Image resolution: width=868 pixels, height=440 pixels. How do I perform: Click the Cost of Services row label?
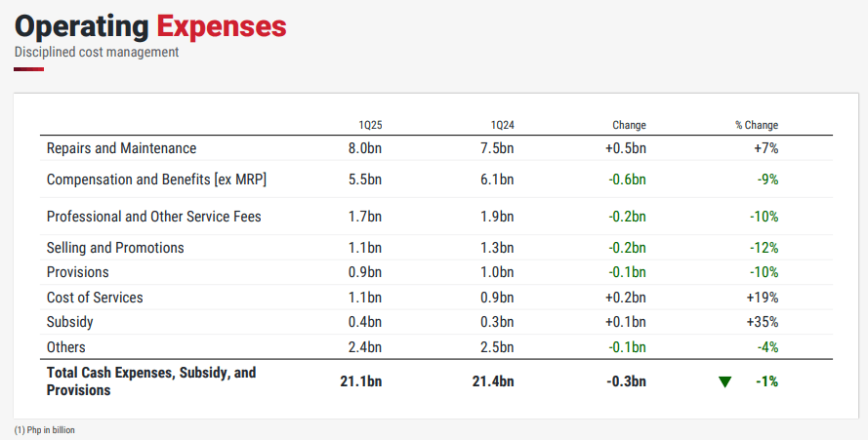click(96, 298)
